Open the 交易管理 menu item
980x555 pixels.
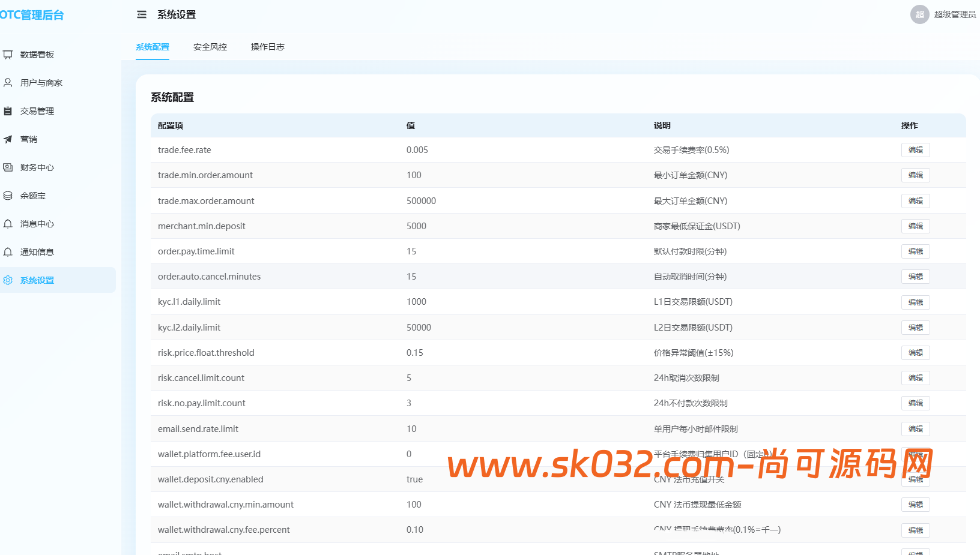click(58, 111)
